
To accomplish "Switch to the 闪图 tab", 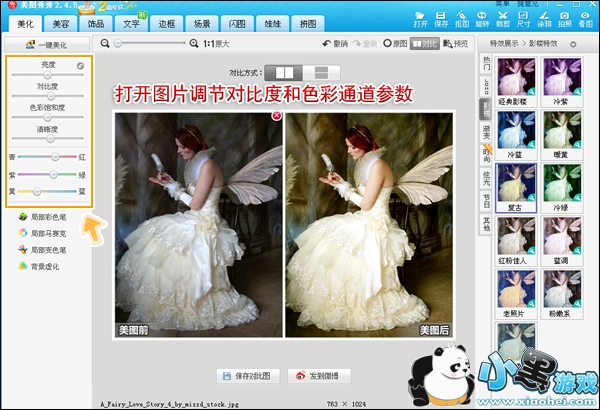I will (237, 24).
